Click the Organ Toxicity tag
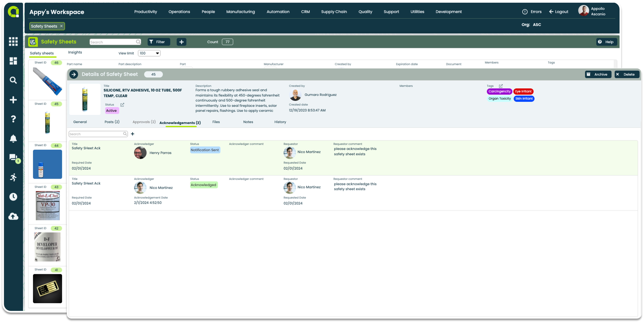The width and height of the screenshot is (644, 323). [x=500, y=99]
